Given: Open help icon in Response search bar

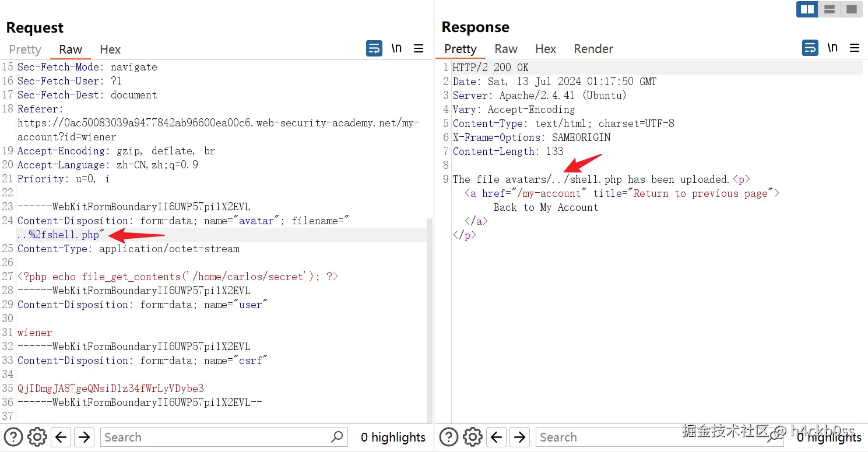Looking at the screenshot, I should (448, 437).
